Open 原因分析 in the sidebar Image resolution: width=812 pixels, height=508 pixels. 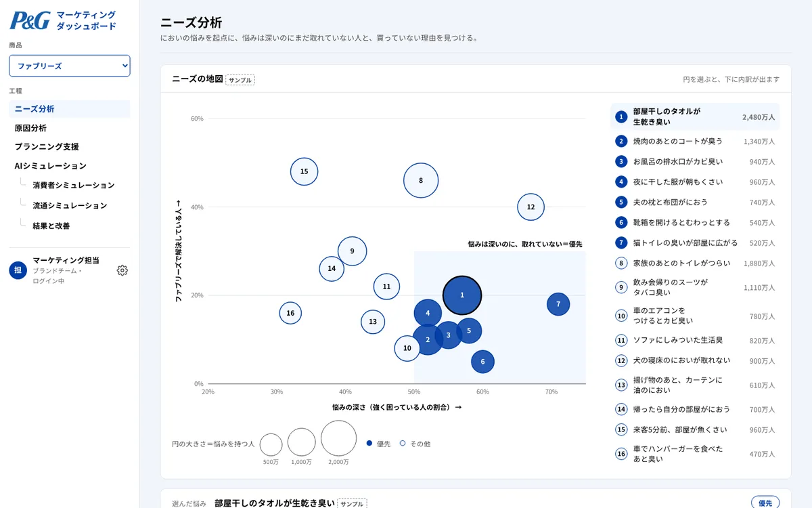click(x=70, y=128)
